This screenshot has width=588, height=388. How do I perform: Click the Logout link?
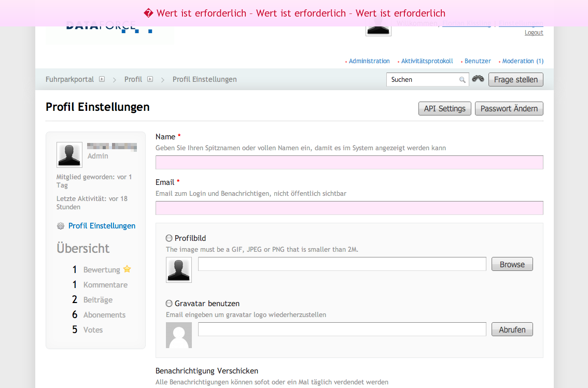pyautogui.click(x=534, y=33)
